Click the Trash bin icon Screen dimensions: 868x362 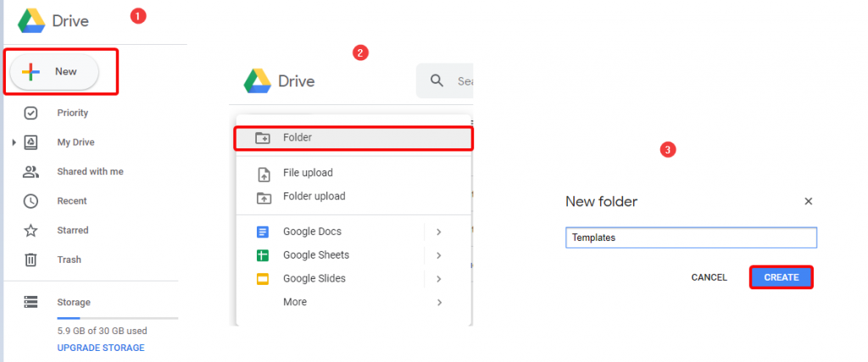[31, 259]
